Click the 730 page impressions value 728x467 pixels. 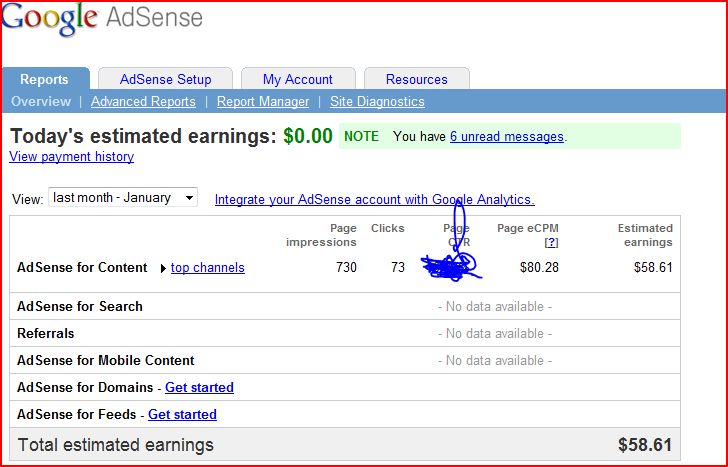click(x=346, y=267)
